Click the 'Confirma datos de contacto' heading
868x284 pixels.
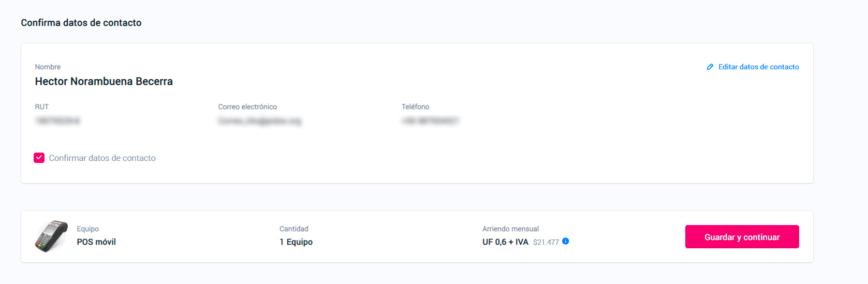tap(81, 23)
